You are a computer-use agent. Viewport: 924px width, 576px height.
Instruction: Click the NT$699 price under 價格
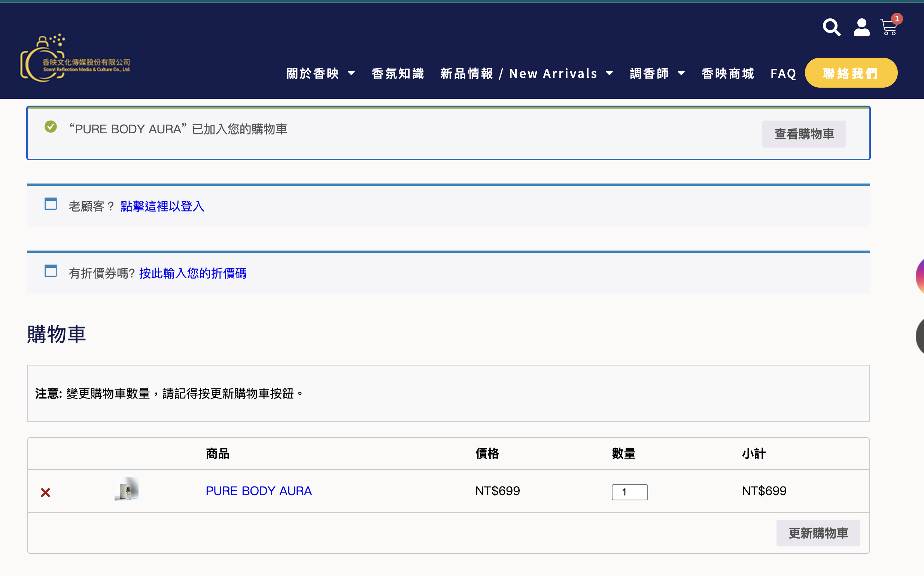[x=497, y=491]
